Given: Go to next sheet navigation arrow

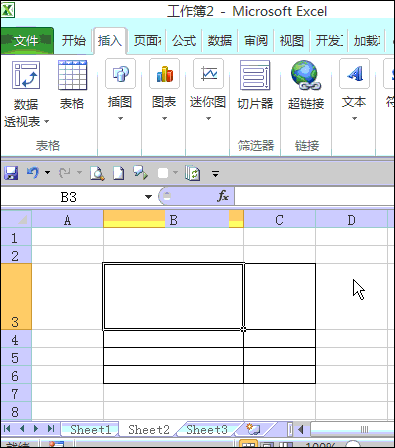Looking at the screenshot, I should 36,428.
